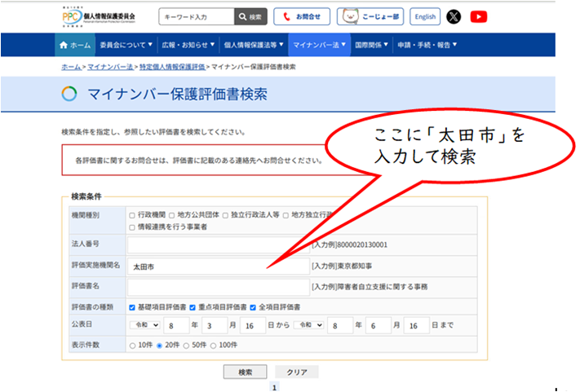Open the start date 令和 era dropdown

(144, 325)
